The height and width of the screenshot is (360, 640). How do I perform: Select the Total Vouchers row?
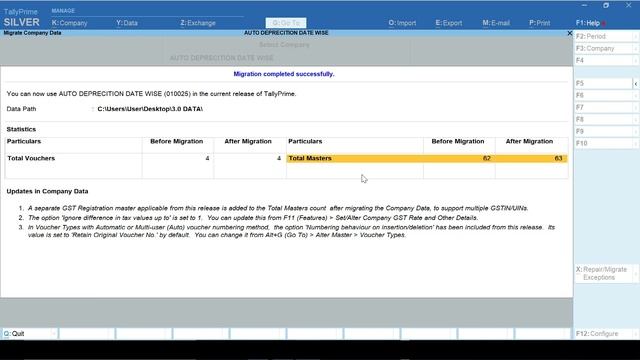[x=145, y=158]
